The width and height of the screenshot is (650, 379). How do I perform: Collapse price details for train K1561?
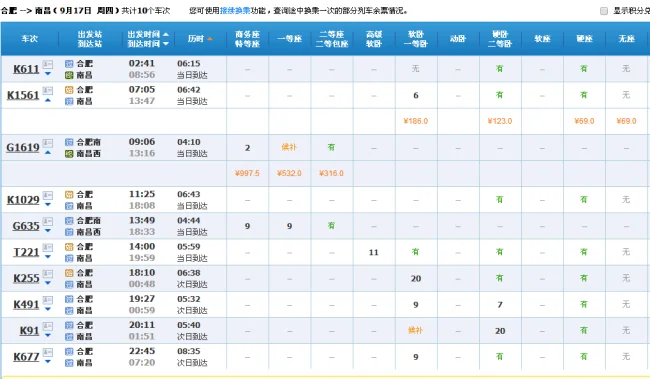click(48, 100)
